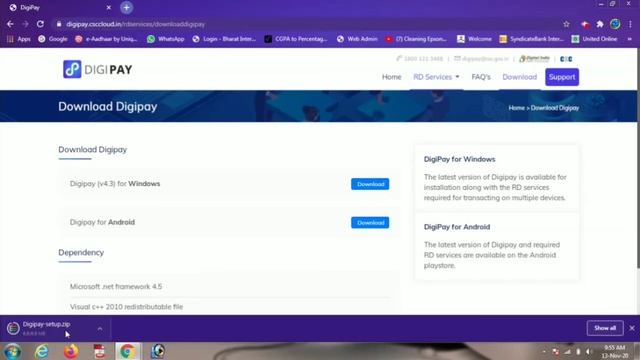
Task: Open the Web Admin bookmark
Action: click(x=357, y=39)
